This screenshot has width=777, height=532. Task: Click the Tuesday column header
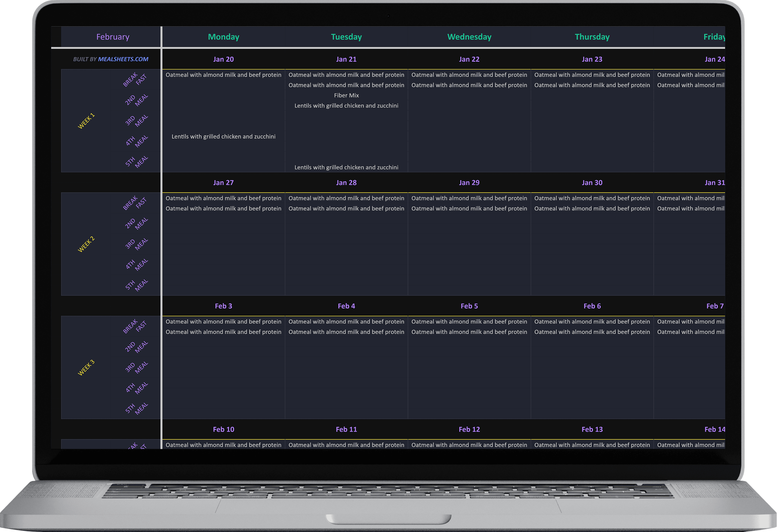click(346, 37)
